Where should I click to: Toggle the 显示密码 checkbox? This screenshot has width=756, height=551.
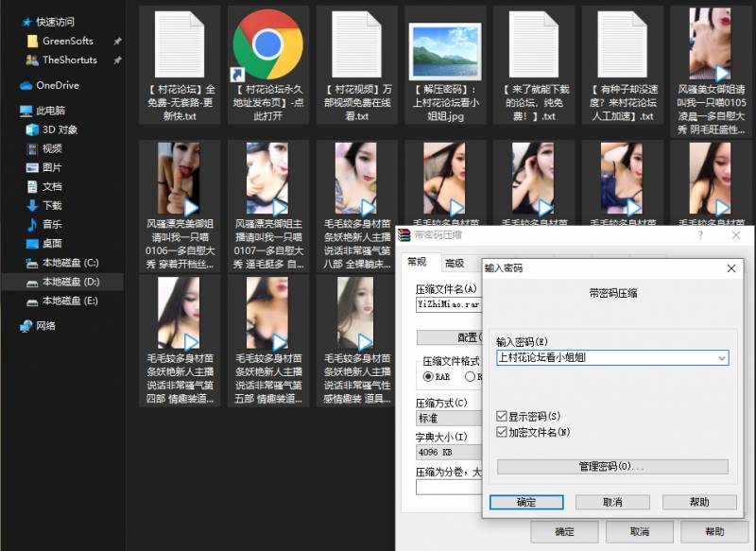click(x=502, y=416)
